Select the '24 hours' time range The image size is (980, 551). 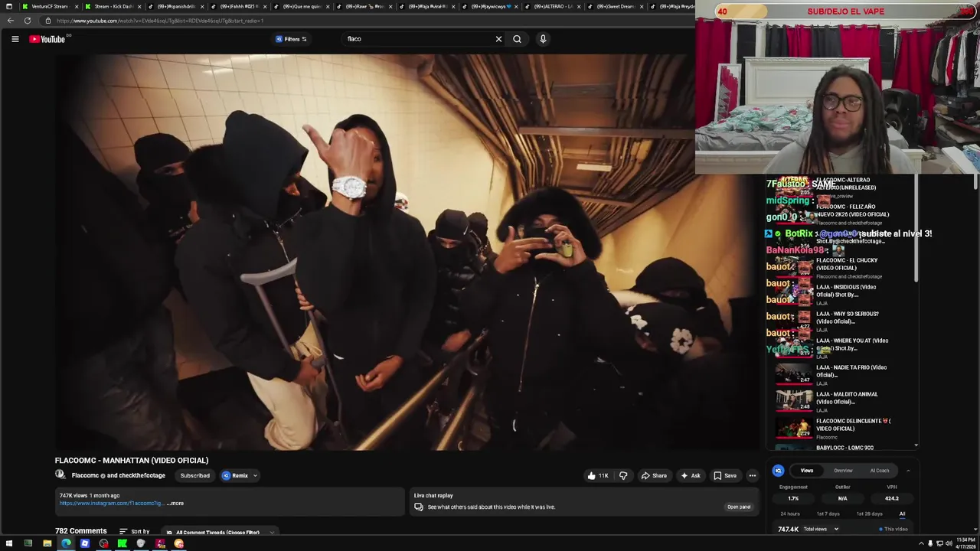click(x=790, y=514)
